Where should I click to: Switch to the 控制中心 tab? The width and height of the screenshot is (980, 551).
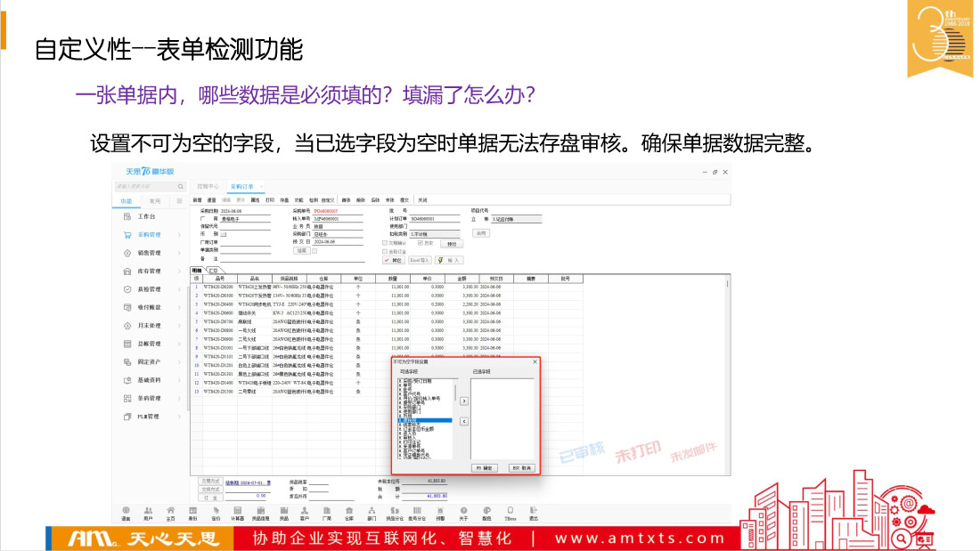(x=208, y=187)
